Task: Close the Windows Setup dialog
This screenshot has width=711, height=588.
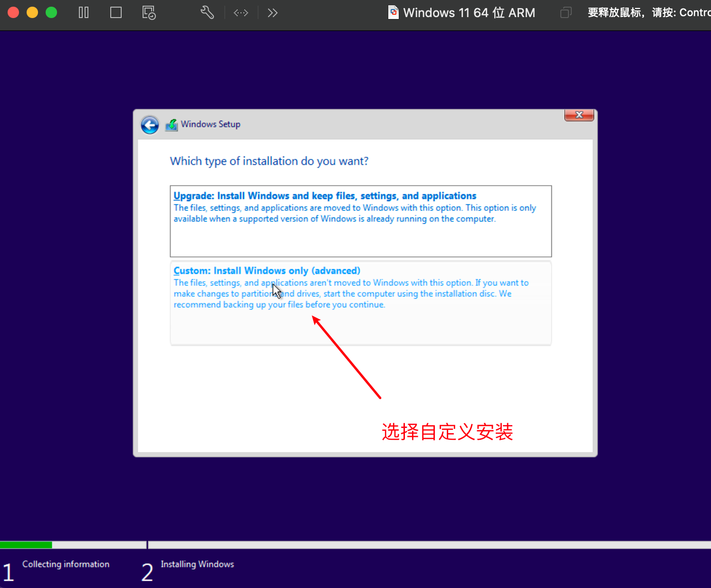Action: (579, 115)
